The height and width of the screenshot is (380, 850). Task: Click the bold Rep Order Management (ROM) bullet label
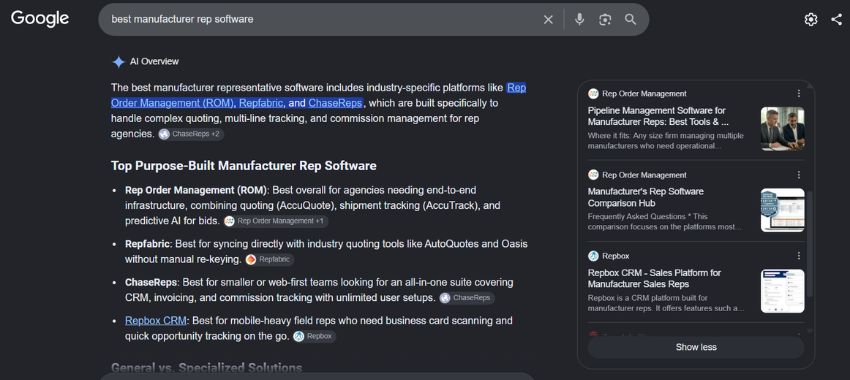click(x=196, y=190)
